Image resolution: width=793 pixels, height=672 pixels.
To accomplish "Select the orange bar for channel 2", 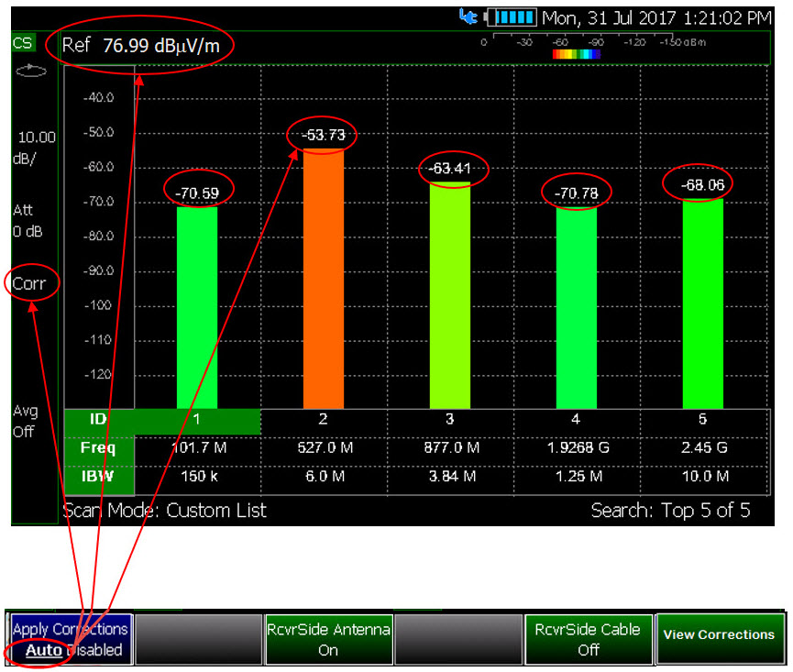I will pos(324,279).
